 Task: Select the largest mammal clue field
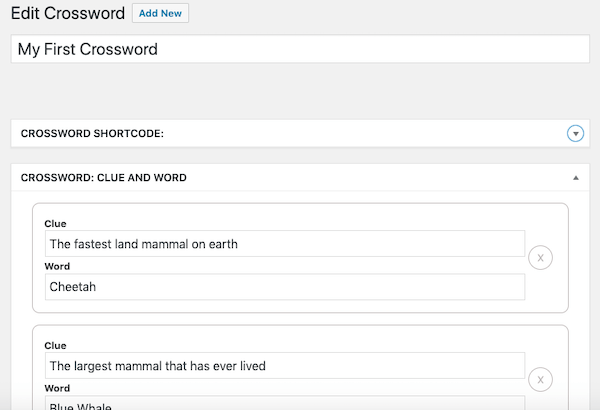point(285,366)
